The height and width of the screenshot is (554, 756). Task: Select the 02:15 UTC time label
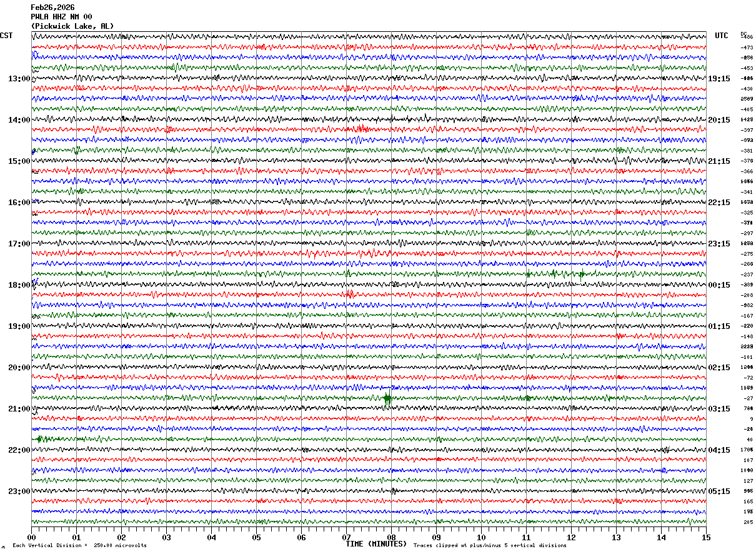719,368
